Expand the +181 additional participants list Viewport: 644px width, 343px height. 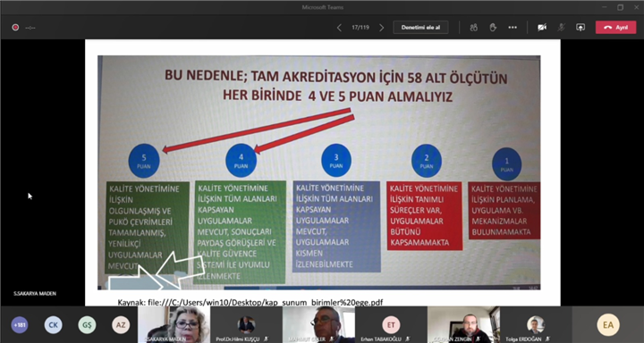click(x=20, y=325)
